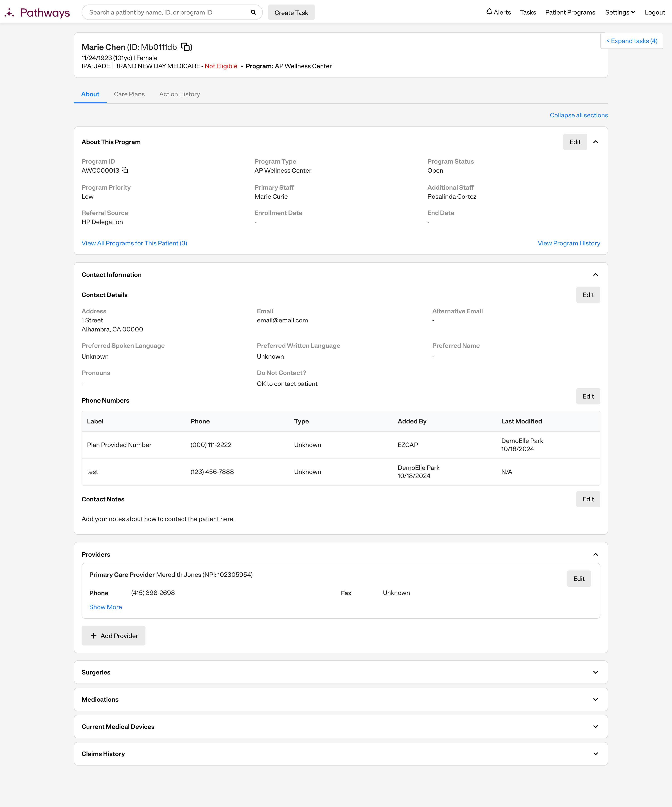Open Action History tab
The height and width of the screenshot is (807, 672).
[x=179, y=94]
